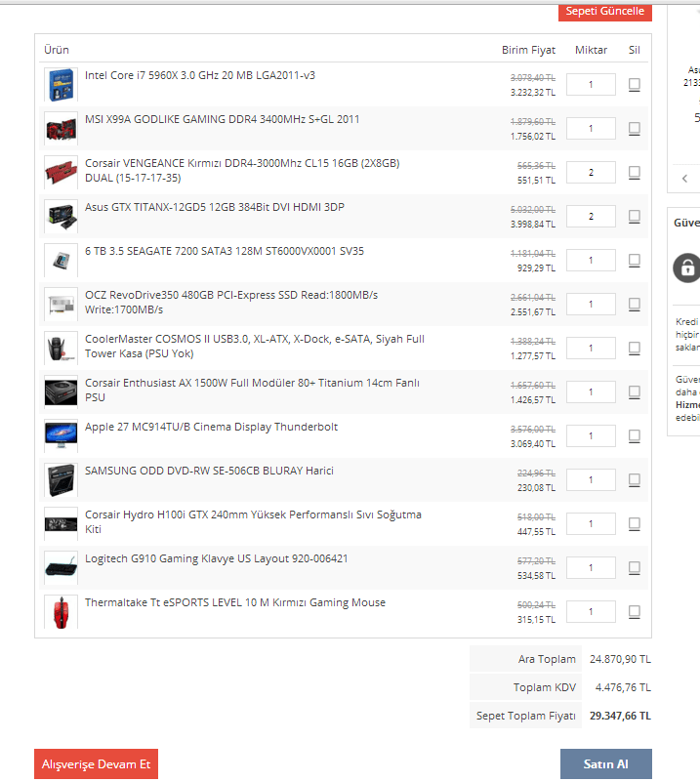Check delete box for OCZ RevoDrive350

tap(635, 304)
